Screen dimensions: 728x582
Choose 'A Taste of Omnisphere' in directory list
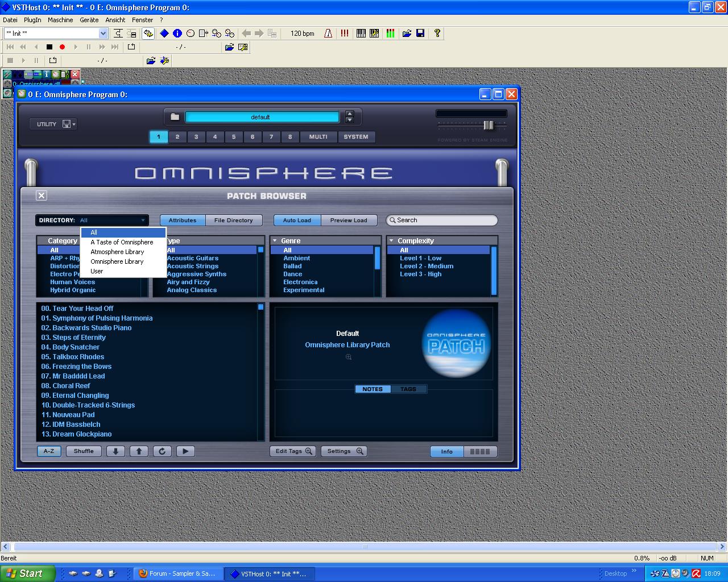(x=122, y=242)
